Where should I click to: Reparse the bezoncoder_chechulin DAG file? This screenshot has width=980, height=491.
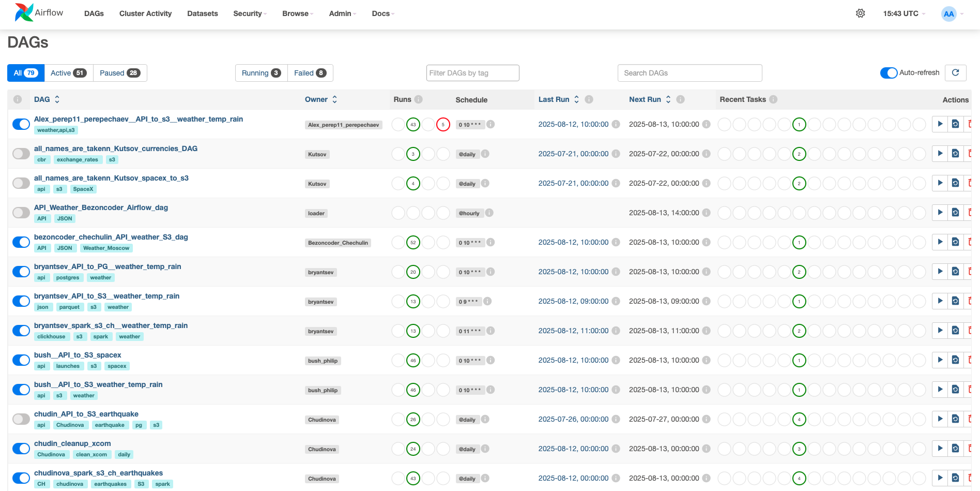tap(956, 242)
